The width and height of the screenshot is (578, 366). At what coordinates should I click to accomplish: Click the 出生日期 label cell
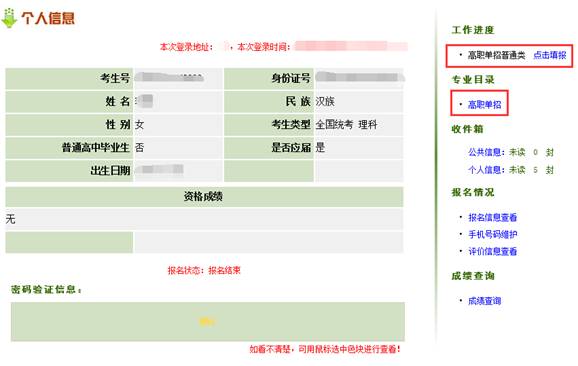tap(69, 171)
